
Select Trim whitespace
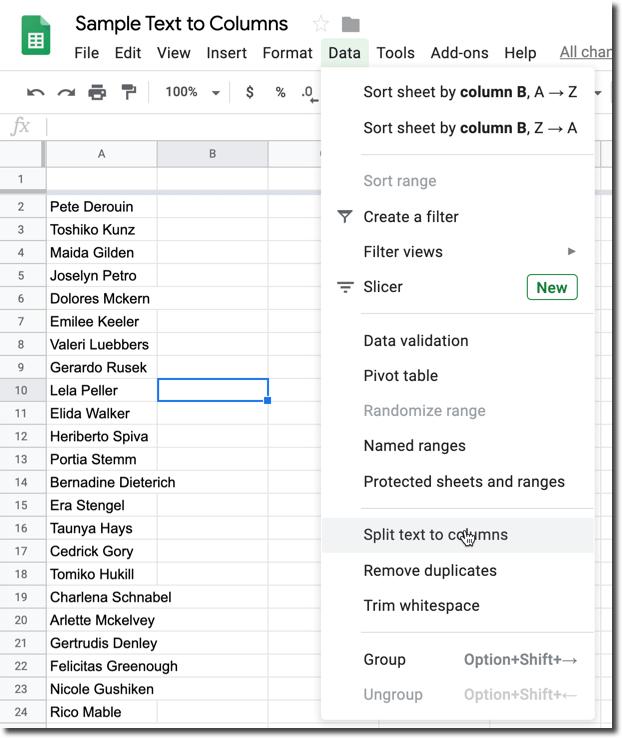pos(457,605)
